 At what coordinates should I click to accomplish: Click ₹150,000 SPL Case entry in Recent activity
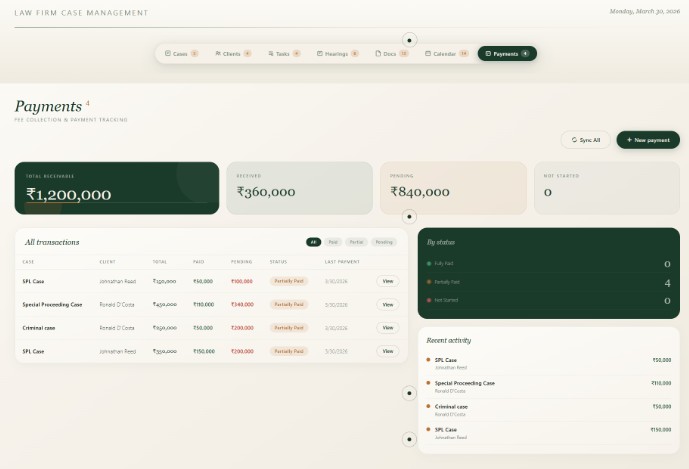coord(549,433)
